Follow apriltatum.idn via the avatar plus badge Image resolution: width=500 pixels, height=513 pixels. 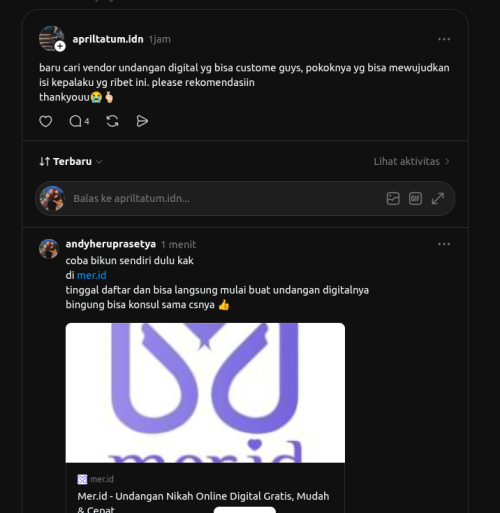pos(60,46)
